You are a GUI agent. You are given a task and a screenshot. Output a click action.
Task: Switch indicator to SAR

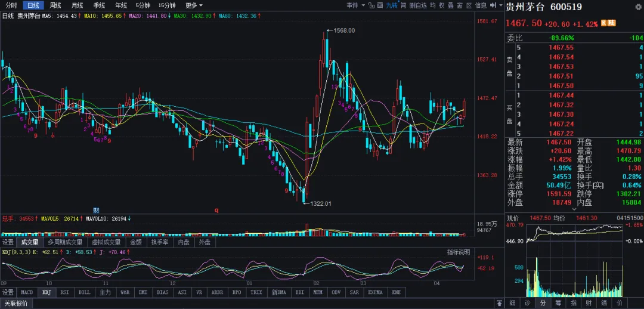[354, 292]
